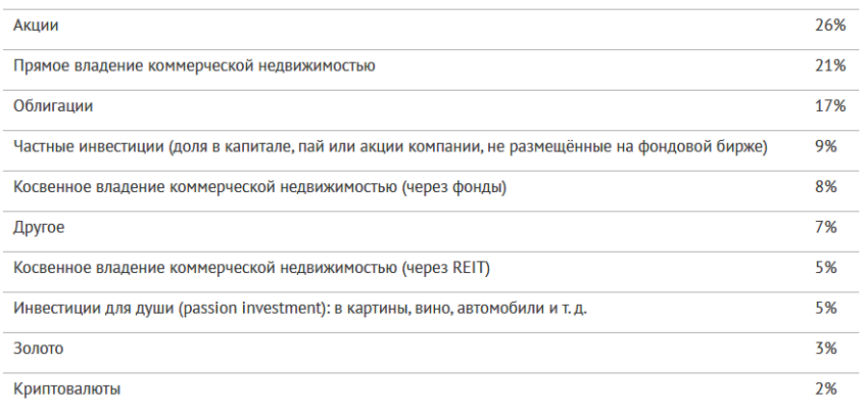This screenshot has width=868, height=412.
Task: Click Прямое владение коммерческой недвижимостью text
Action: tap(194, 66)
